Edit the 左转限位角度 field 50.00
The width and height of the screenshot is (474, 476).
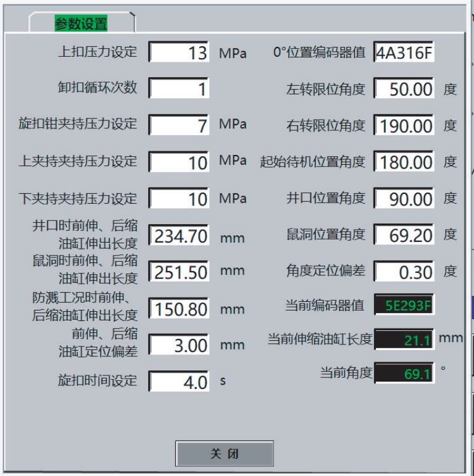pyautogui.click(x=404, y=88)
